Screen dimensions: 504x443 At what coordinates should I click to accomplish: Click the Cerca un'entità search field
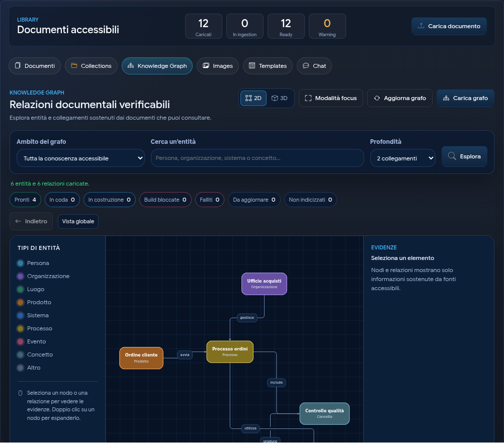pos(257,158)
